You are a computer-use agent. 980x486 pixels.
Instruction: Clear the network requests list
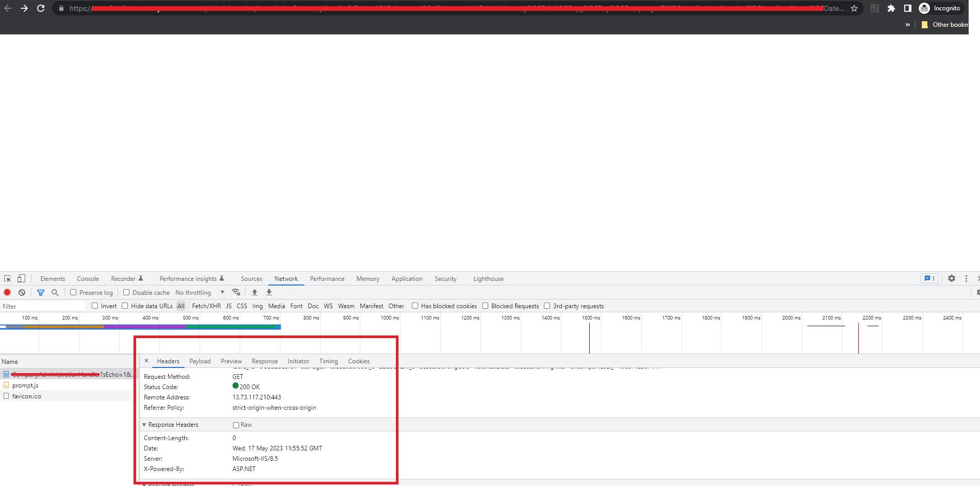pos(22,292)
